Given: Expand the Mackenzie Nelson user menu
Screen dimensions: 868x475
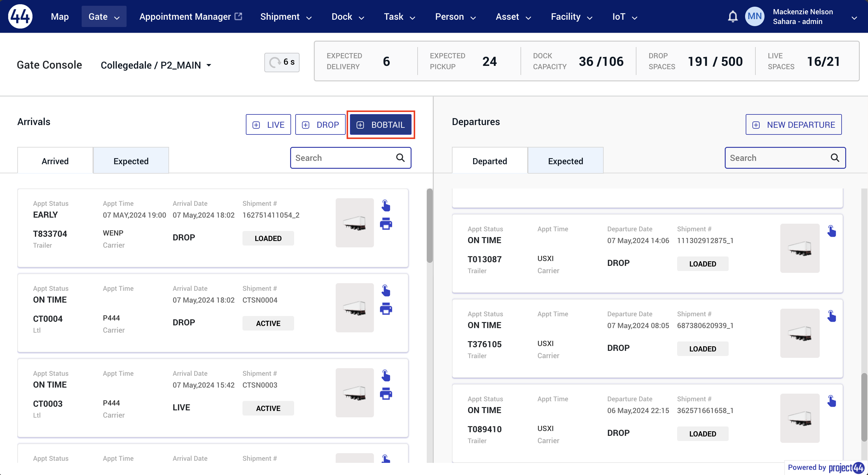Looking at the screenshot, I should click(854, 18).
